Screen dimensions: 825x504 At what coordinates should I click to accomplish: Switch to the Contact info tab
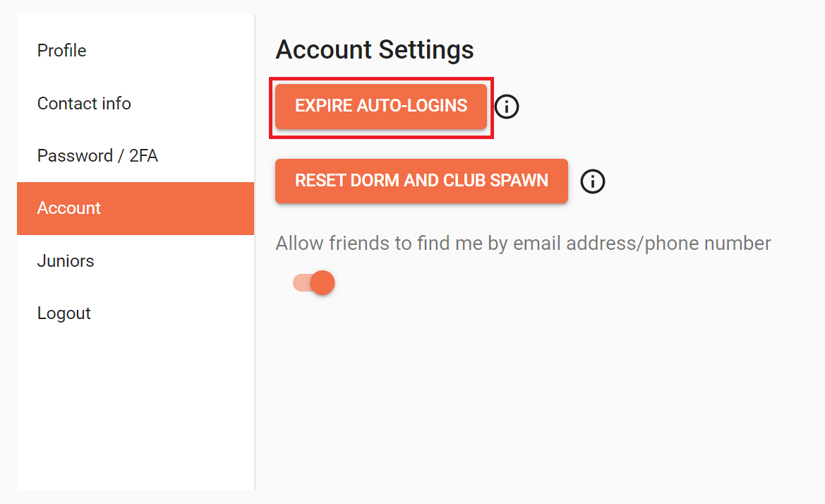(x=84, y=104)
